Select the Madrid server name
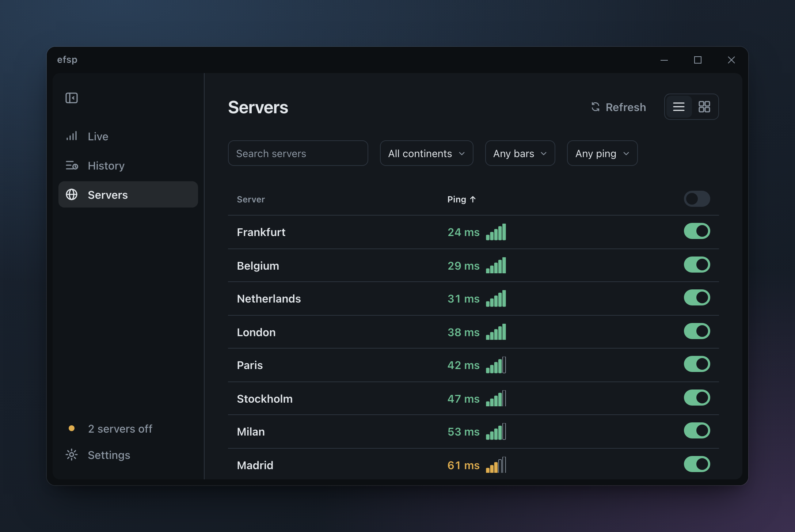 click(x=255, y=465)
